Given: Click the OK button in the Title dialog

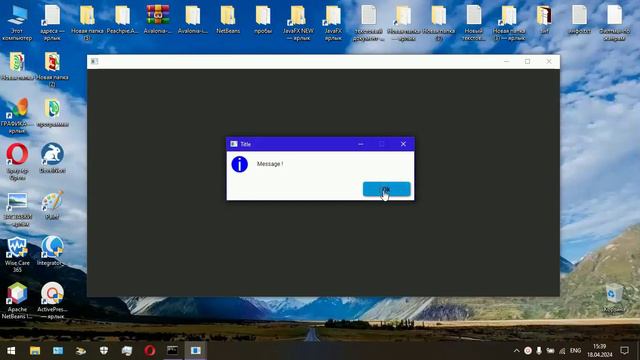Looking at the screenshot, I should [386, 189].
